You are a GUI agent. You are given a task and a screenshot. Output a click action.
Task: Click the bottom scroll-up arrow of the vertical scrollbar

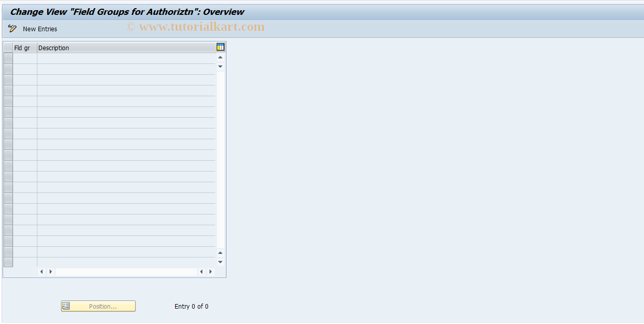pyautogui.click(x=220, y=253)
